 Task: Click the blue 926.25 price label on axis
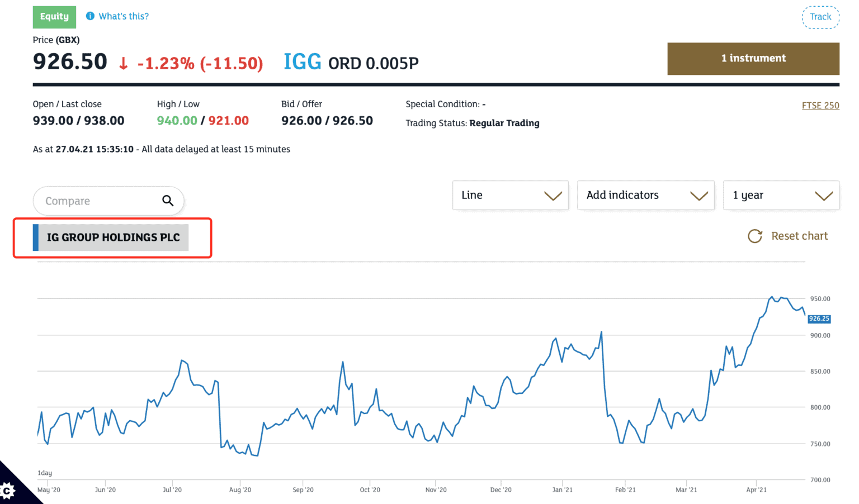(x=819, y=319)
